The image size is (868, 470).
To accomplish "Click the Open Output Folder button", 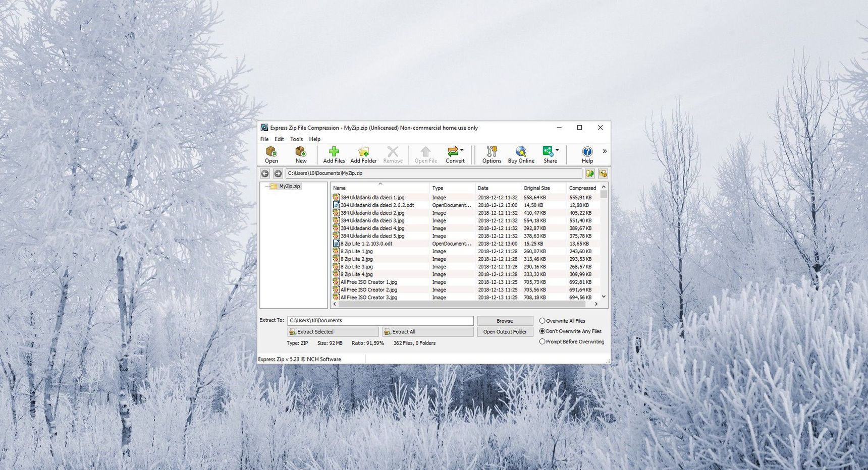I will click(505, 332).
